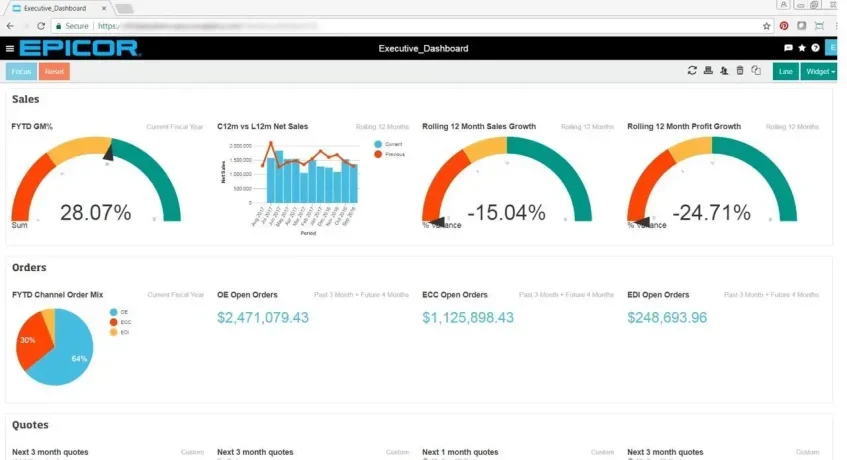The height and width of the screenshot is (460, 847).
Task: Open the help question mark icon
Action: click(815, 48)
